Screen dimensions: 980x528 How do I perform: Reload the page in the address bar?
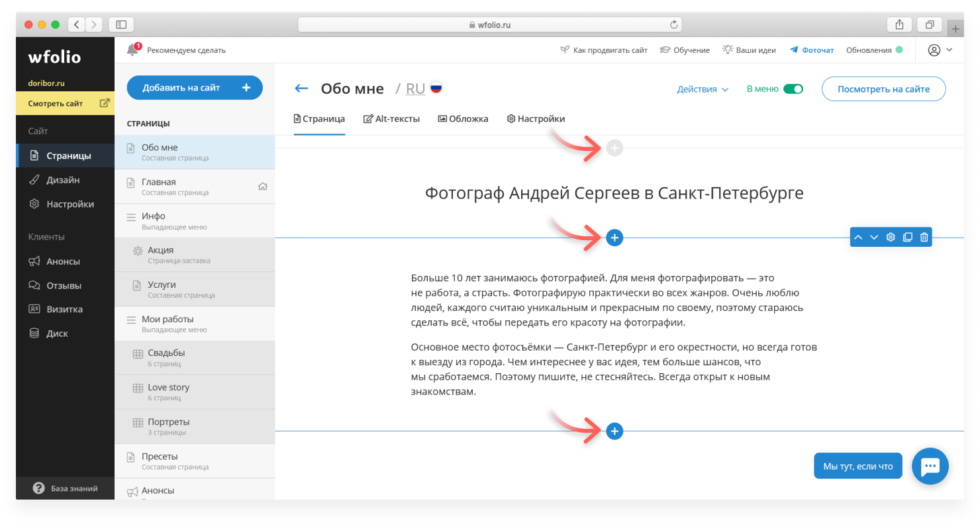(x=674, y=24)
